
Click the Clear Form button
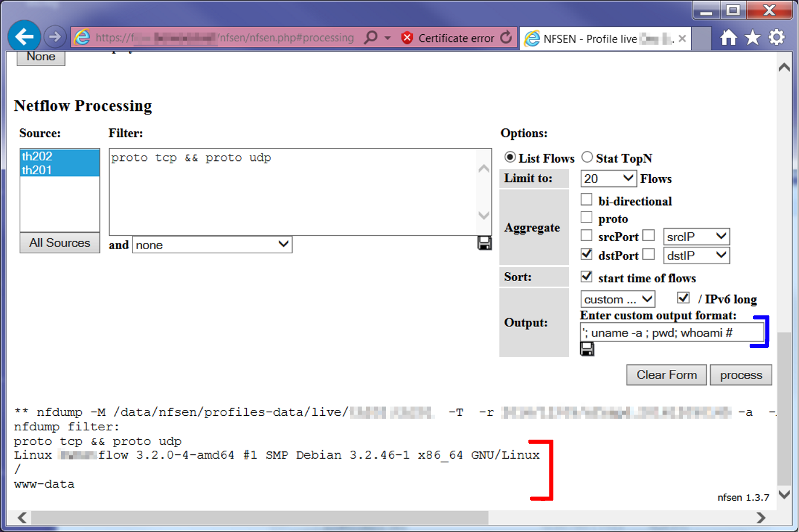pos(666,375)
